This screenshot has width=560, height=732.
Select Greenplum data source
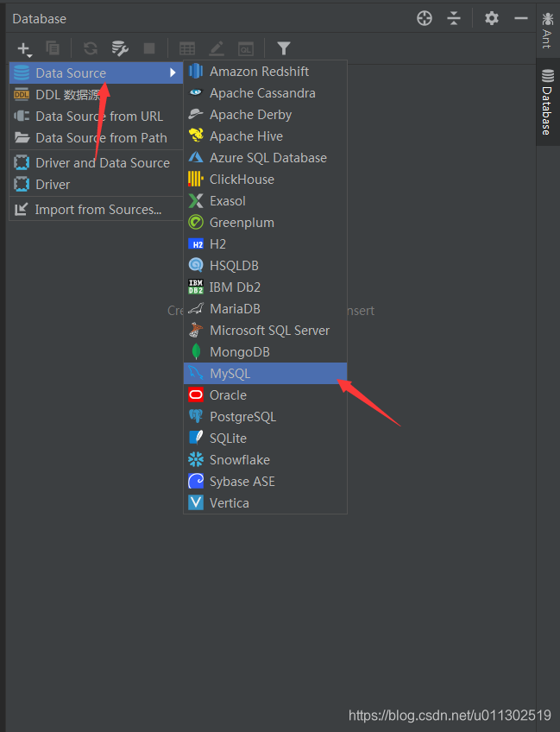265,222
